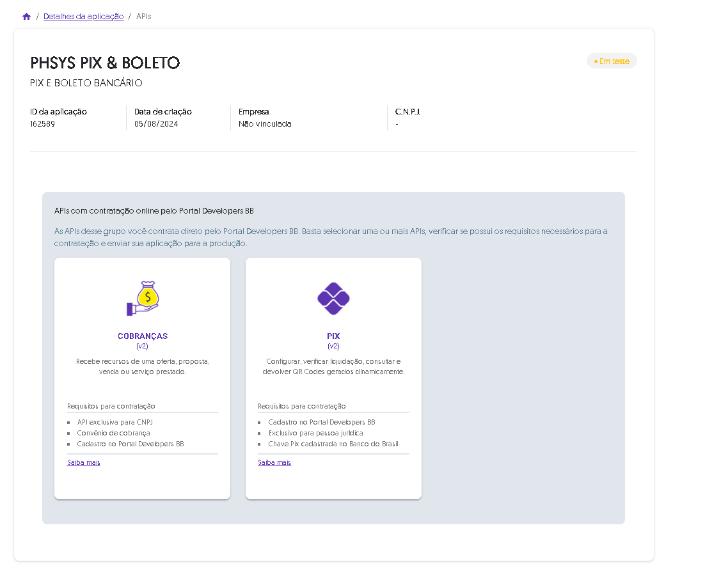Click Cadastro no Portal Developers BB in PIX card
The height and width of the screenshot is (578, 728).
click(322, 422)
